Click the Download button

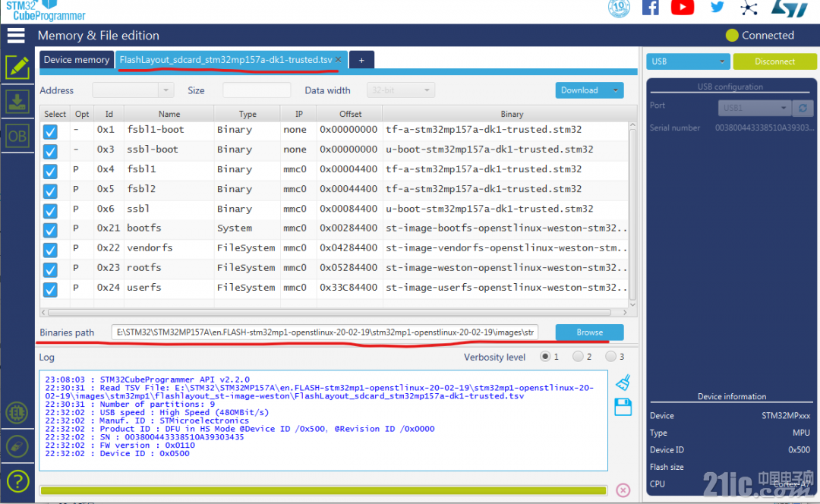pyautogui.click(x=579, y=90)
